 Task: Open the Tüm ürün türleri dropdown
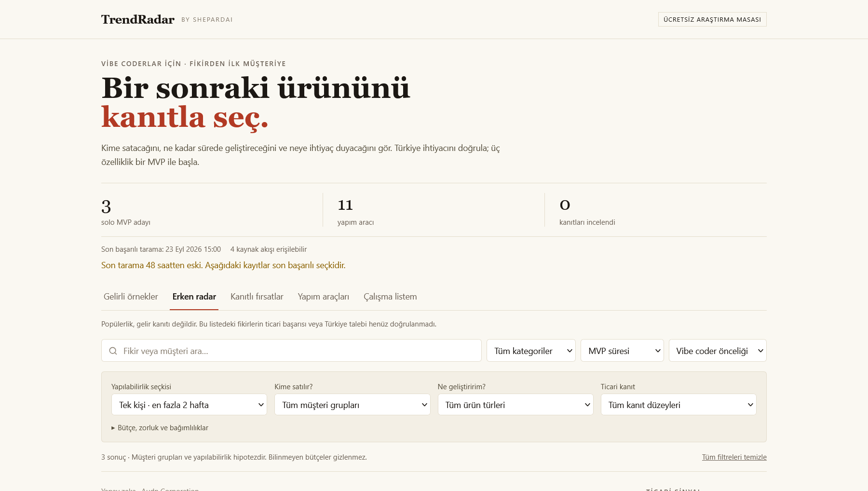pos(515,405)
